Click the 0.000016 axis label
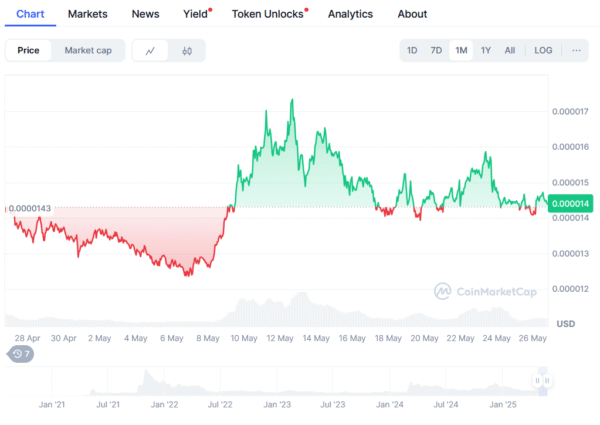Image resolution: width=600 pixels, height=425 pixels. pyautogui.click(x=570, y=147)
